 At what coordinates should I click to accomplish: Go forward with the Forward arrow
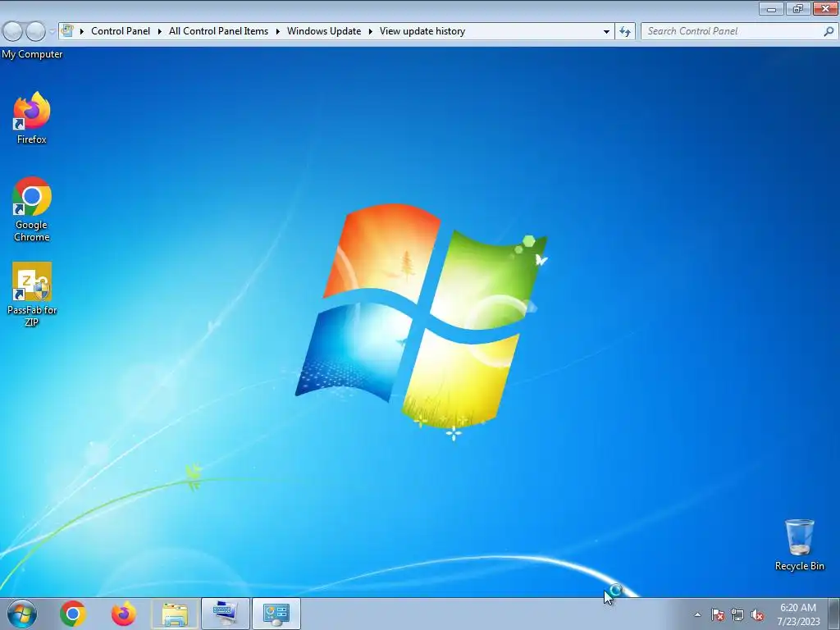[x=35, y=31]
